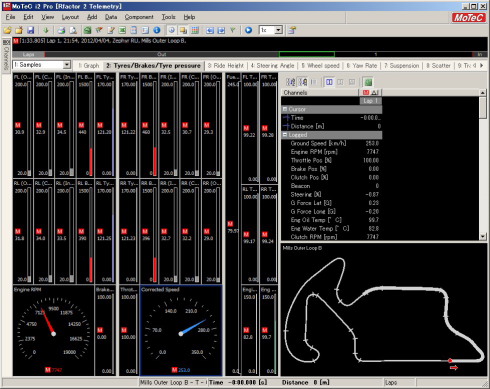
Task: Switch to the '1: Graph' worksheet tab
Action: (89, 66)
